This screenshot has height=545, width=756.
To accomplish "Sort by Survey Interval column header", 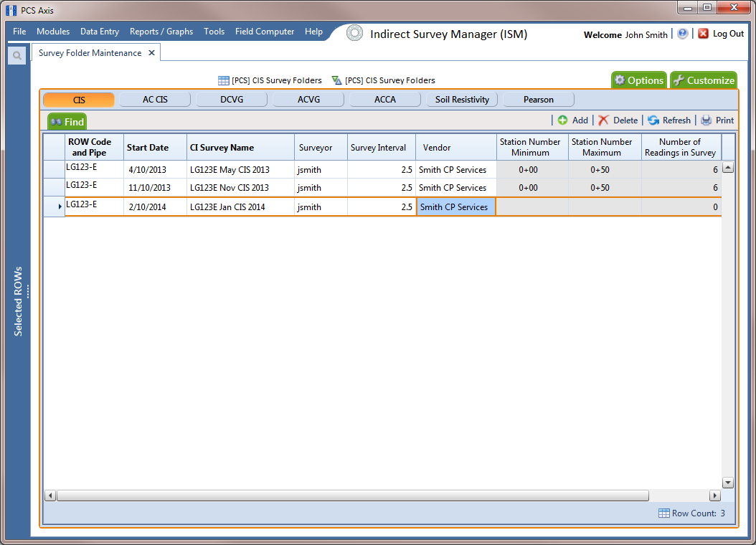I will pos(382,147).
